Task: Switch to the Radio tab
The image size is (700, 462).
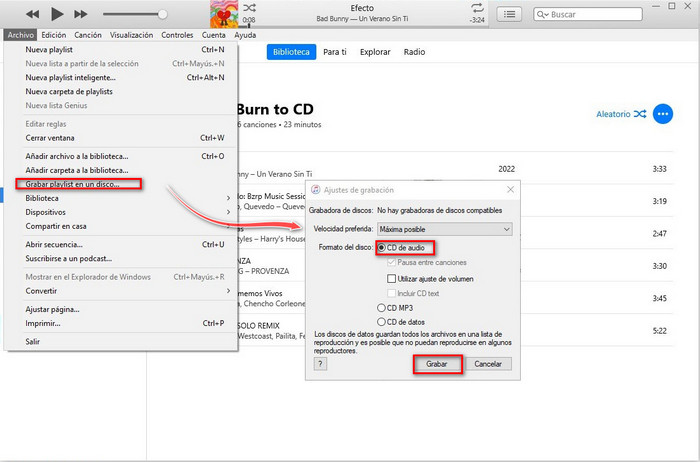Action: (414, 52)
